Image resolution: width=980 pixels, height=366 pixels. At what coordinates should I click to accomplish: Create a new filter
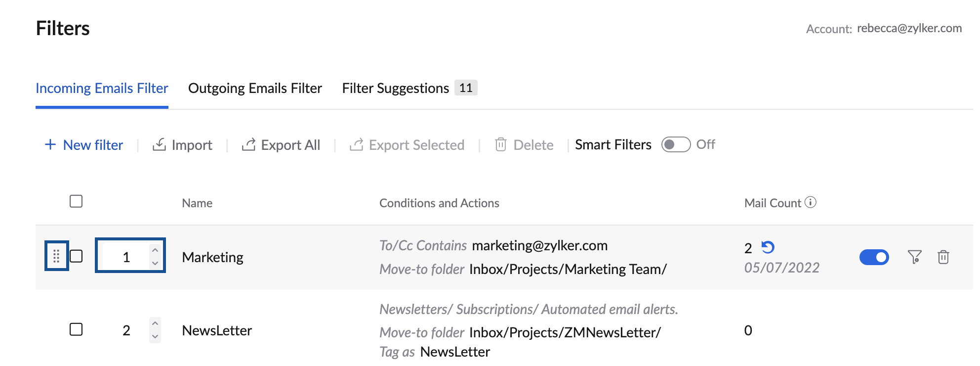83,144
